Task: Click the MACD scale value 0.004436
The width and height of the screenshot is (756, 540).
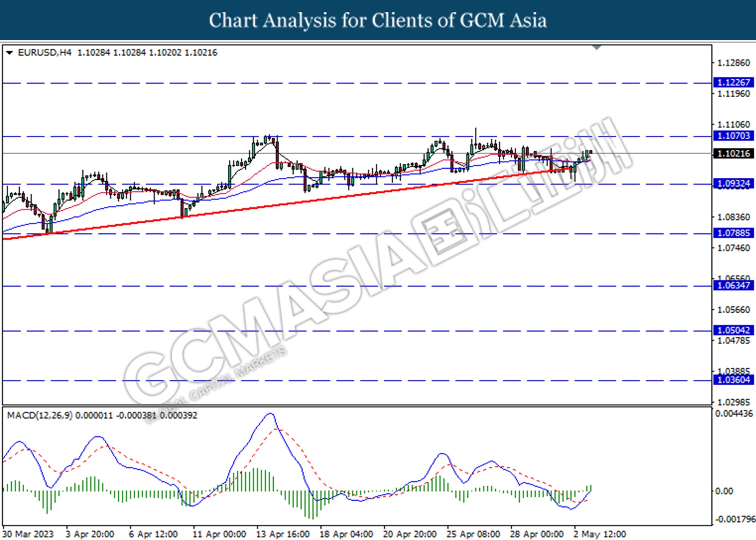Action: point(734,414)
